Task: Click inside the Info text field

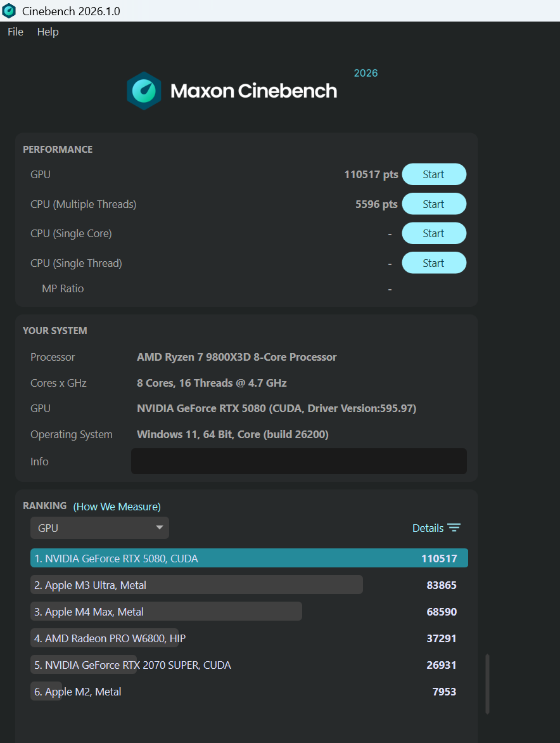Action: click(x=298, y=462)
